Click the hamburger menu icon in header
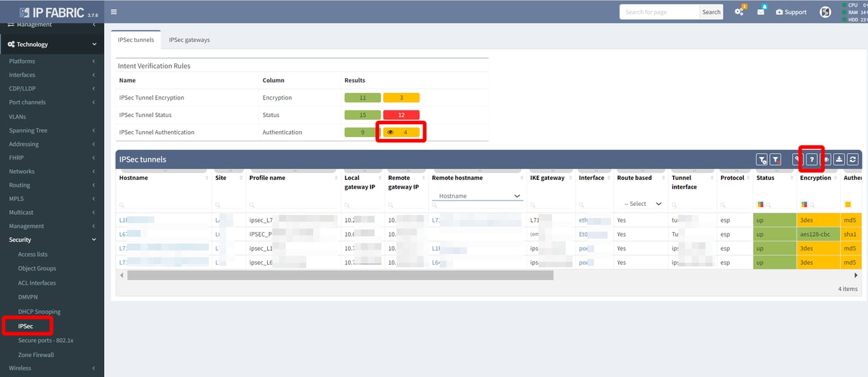868x377 pixels. (x=114, y=11)
